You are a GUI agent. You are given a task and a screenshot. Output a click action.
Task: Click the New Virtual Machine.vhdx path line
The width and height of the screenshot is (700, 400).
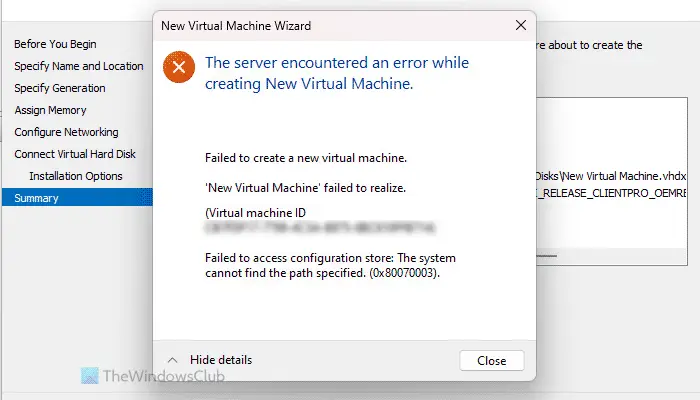tap(611, 176)
